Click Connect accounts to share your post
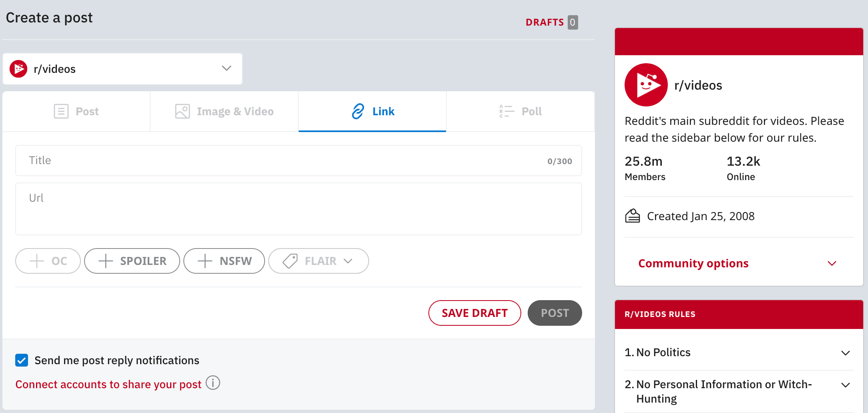 pyautogui.click(x=108, y=384)
